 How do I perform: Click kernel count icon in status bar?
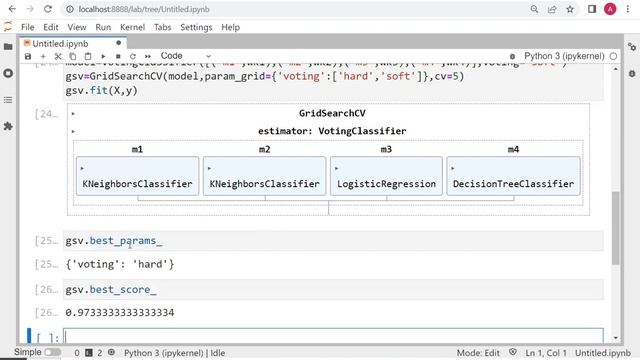coord(111,353)
